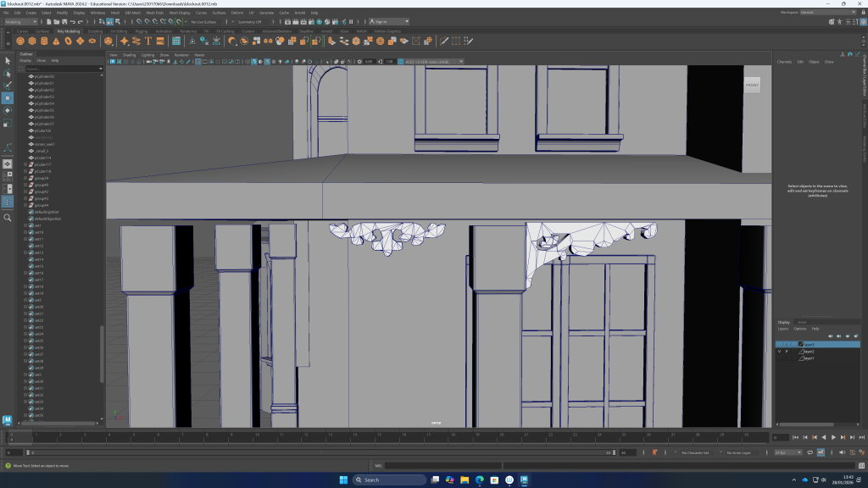868x488 pixels.
Task: Click the Front face of the view cube
Action: click(x=751, y=85)
